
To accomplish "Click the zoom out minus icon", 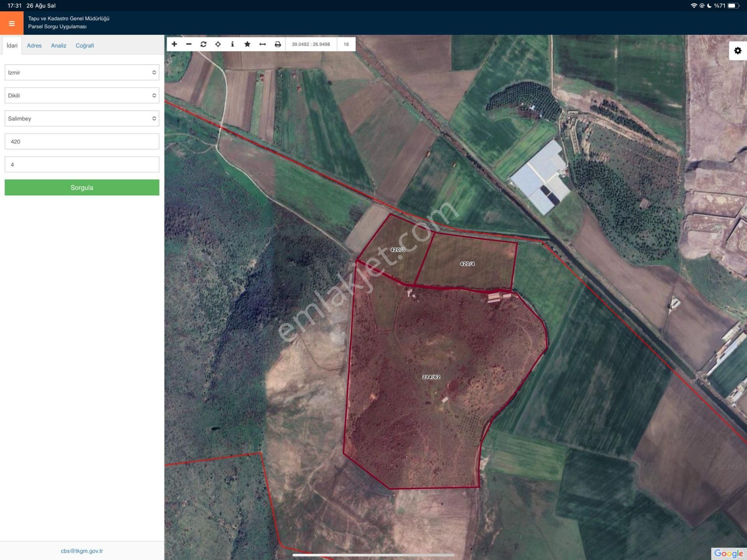I will tap(189, 44).
